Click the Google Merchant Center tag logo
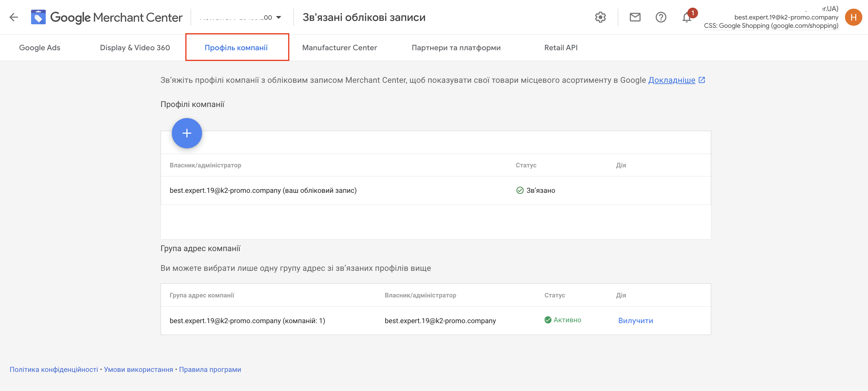Viewport: 868px width, 391px height. 38,17
